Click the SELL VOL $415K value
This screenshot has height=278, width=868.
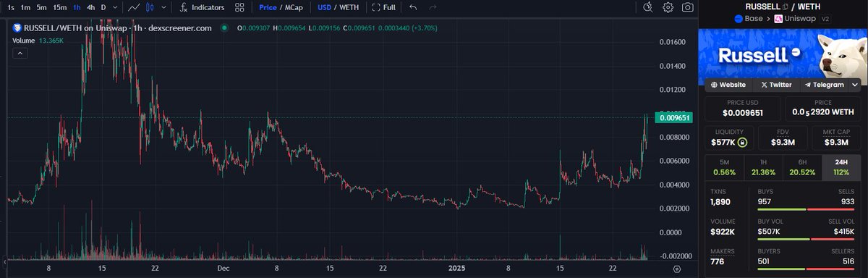point(843,231)
